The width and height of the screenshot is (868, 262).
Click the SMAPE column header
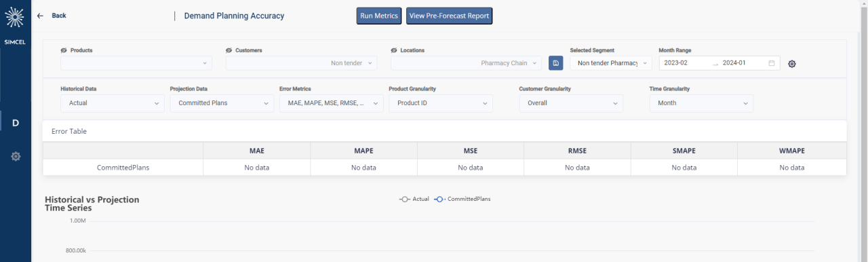[684, 150]
